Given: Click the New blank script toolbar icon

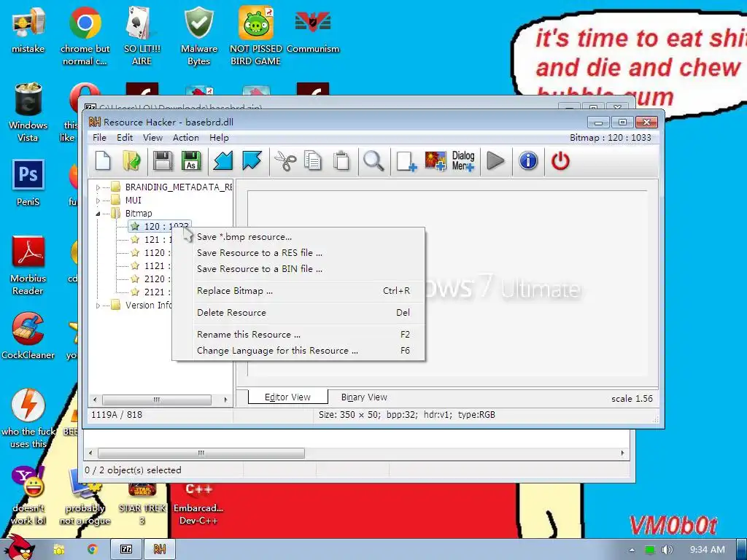Looking at the screenshot, I should [103, 161].
